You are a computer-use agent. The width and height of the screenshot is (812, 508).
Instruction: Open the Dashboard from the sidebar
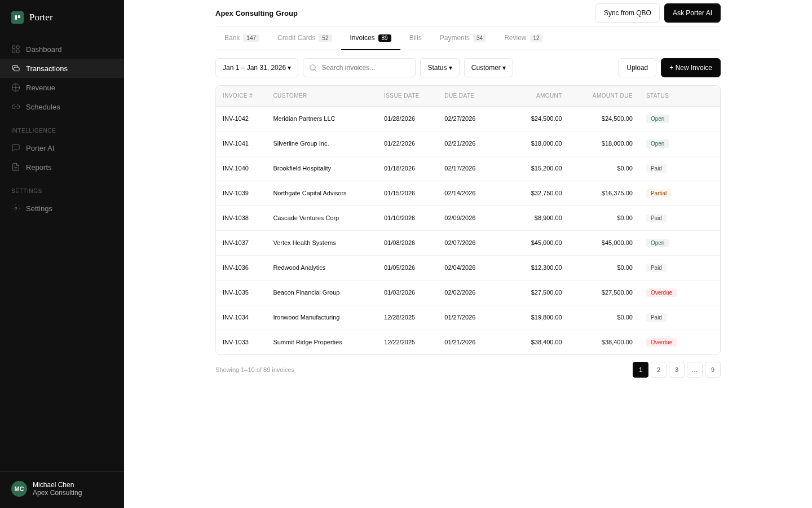(x=43, y=49)
